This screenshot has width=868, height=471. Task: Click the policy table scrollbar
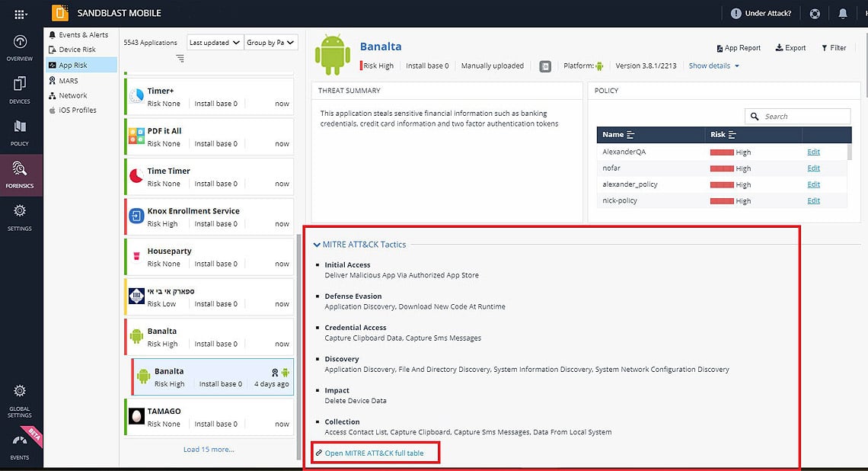(850, 152)
